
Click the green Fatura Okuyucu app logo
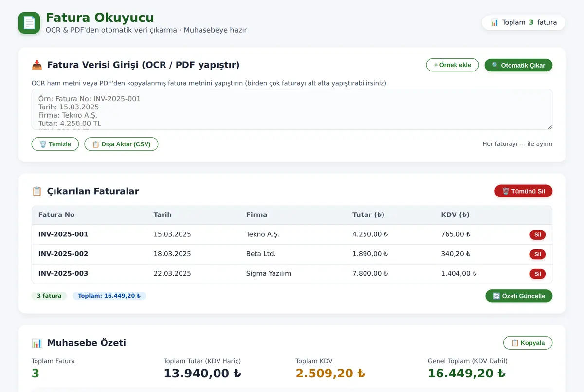click(29, 23)
